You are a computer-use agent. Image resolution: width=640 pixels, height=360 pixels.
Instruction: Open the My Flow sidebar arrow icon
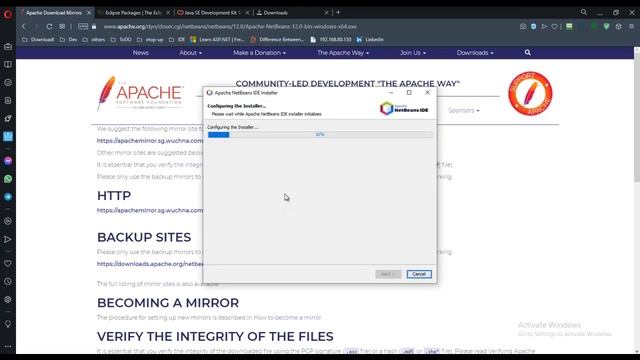click(x=8, y=239)
